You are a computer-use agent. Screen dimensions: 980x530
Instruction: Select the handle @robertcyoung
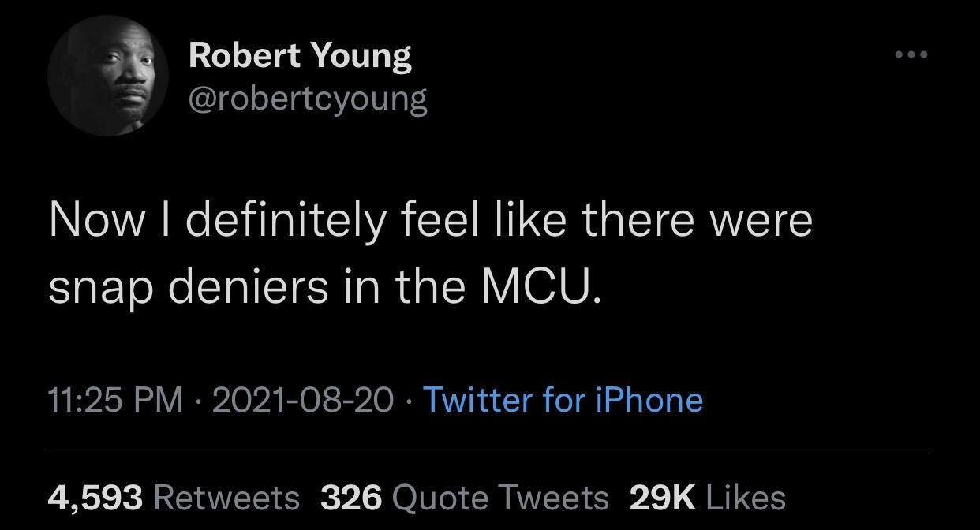[x=308, y=98]
